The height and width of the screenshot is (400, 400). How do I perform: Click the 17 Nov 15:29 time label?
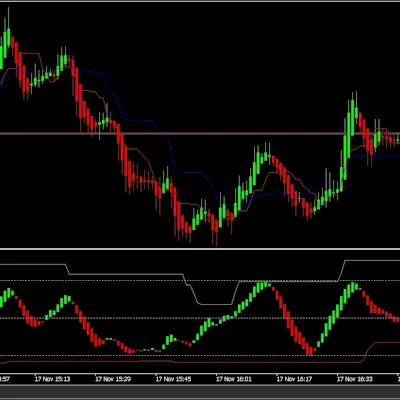tap(113, 379)
